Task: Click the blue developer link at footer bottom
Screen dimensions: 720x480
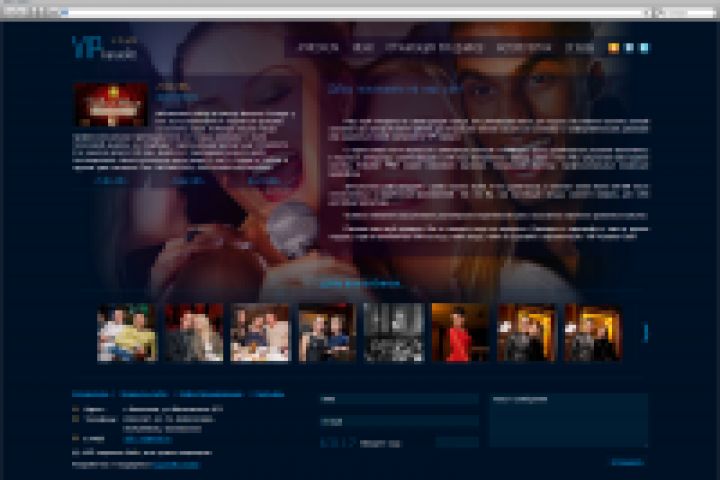Action: click(176, 465)
